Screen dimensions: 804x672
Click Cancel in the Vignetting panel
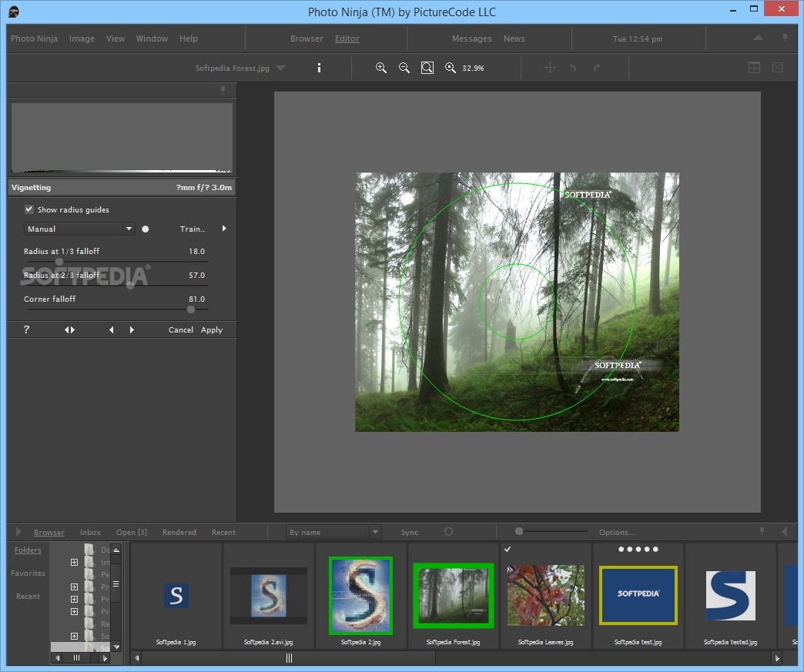click(181, 329)
